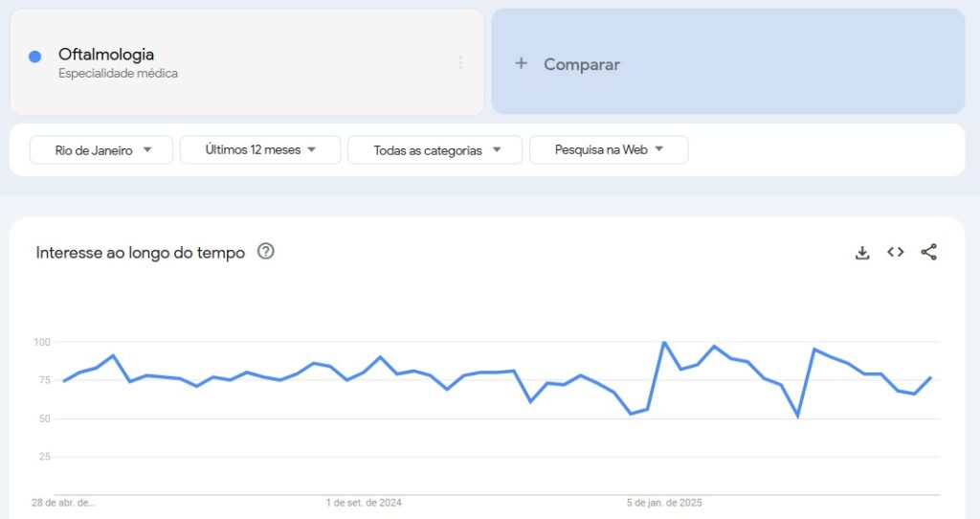Share the interest over time chart
Viewport: 980px width, 519px height.
tap(928, 252)
